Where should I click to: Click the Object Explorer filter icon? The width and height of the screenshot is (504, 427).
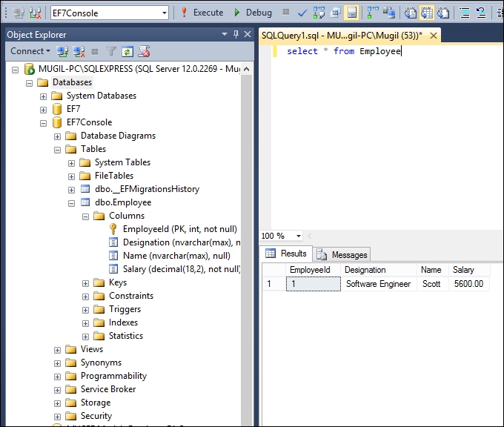111,51
